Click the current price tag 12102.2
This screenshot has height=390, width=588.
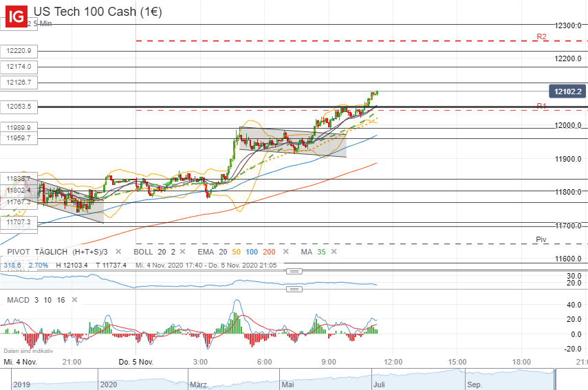click(567, 92)
